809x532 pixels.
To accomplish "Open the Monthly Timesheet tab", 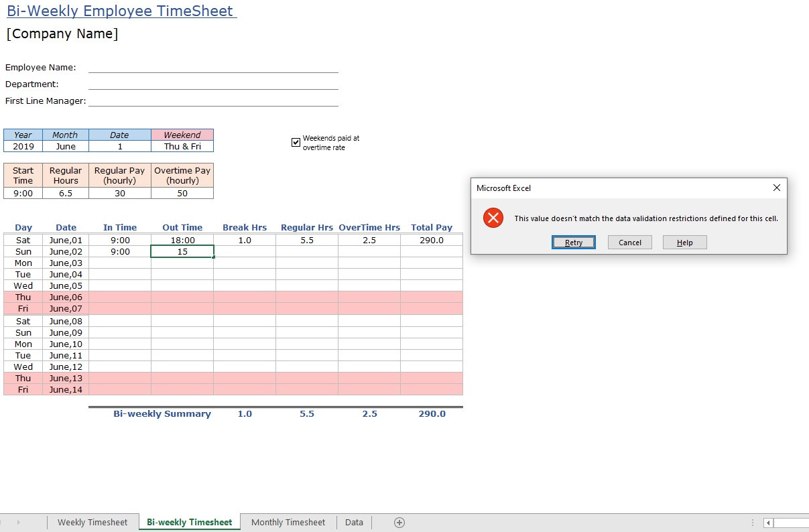I will coord(288,523).
